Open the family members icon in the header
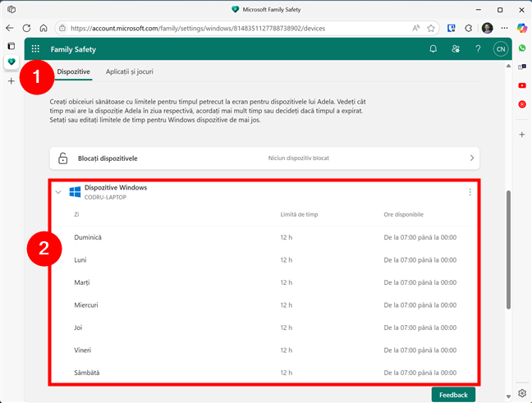This screenshot has width=532, height=403. [x=456, y=49]
